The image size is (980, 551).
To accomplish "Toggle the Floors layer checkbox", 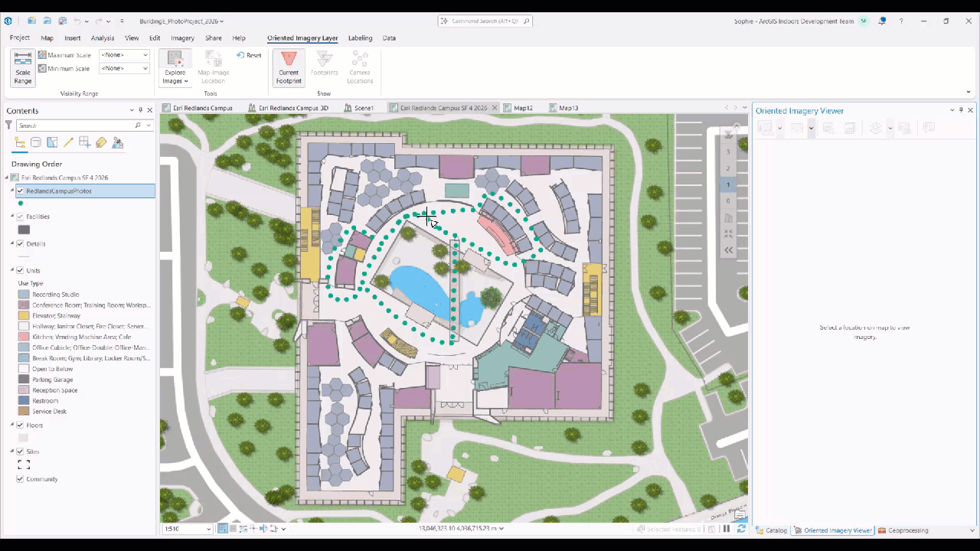I will click(21, 425).
